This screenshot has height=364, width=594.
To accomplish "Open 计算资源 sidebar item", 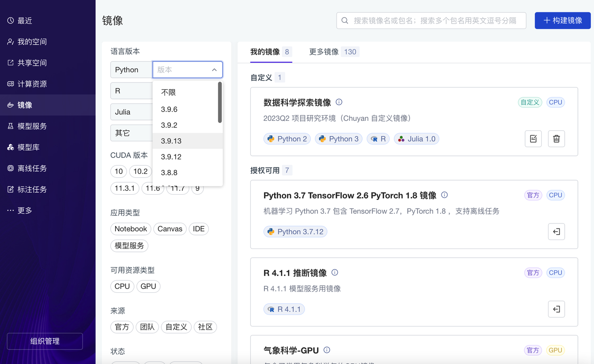I will click(x=47, y=84).
